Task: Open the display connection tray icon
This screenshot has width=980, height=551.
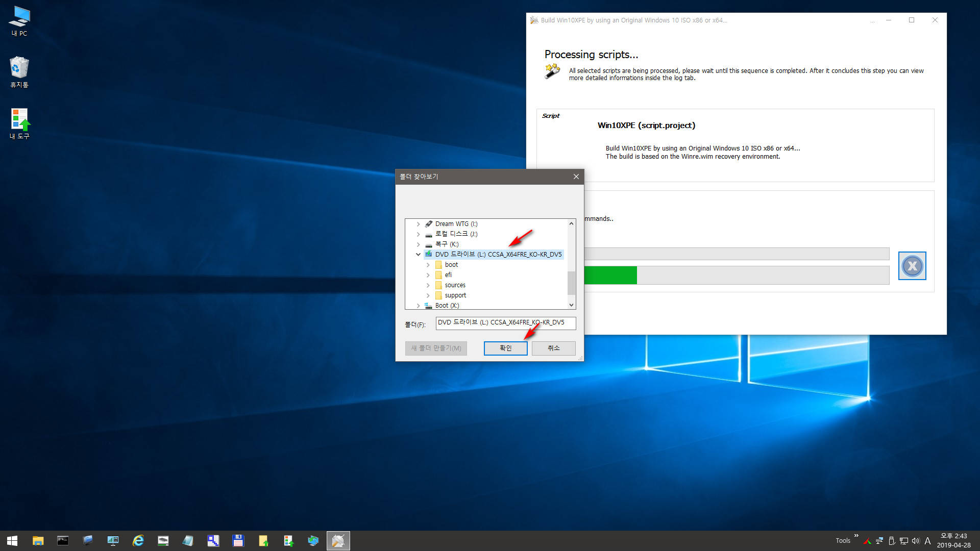Action: (903, 541)
